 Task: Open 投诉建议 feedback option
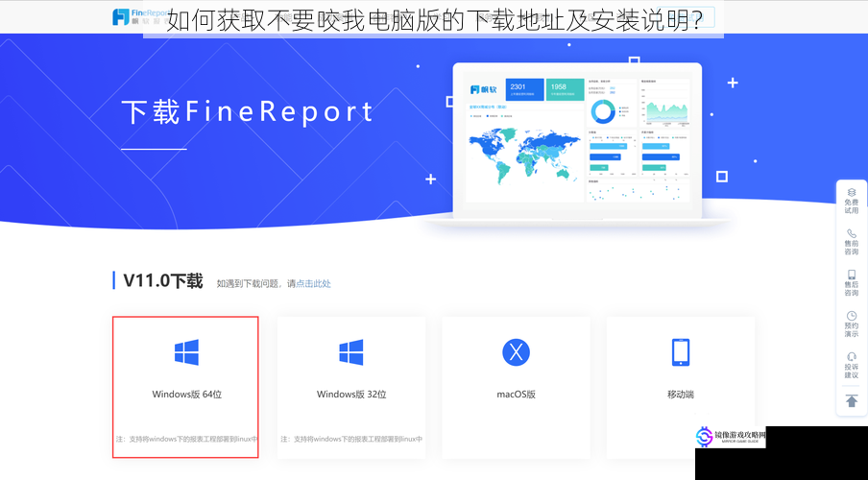point(852,366)
